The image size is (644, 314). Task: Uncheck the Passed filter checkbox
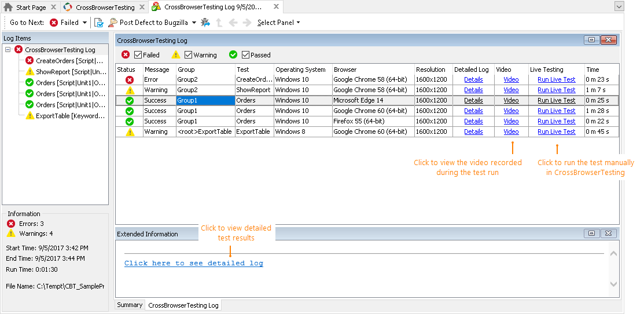coord(245,54)
